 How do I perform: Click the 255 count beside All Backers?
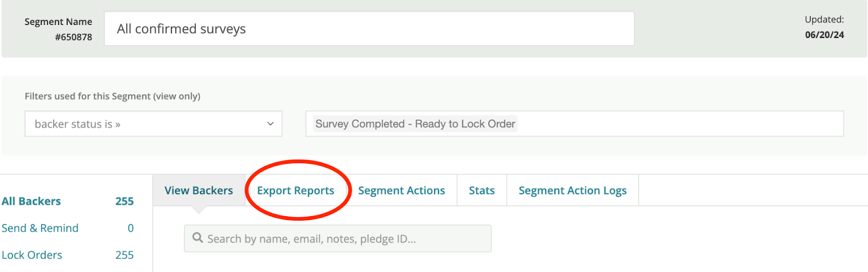[x=124, y=202]
